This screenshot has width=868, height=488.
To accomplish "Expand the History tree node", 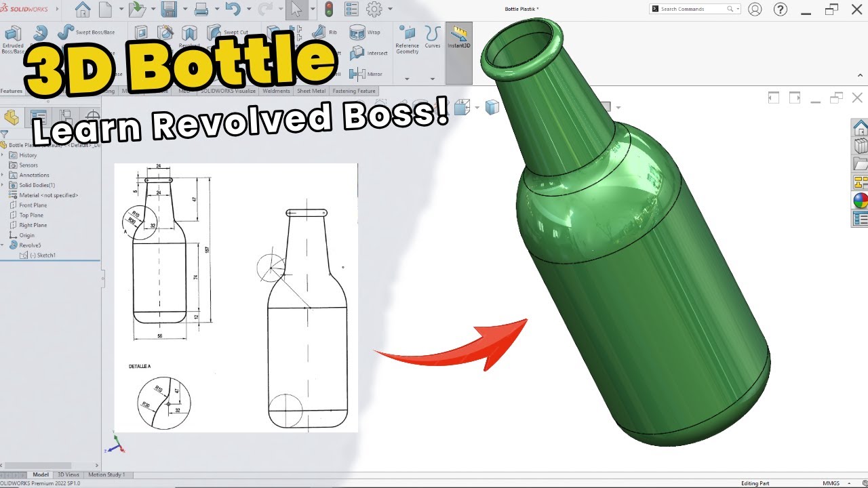I will point(3,155).
